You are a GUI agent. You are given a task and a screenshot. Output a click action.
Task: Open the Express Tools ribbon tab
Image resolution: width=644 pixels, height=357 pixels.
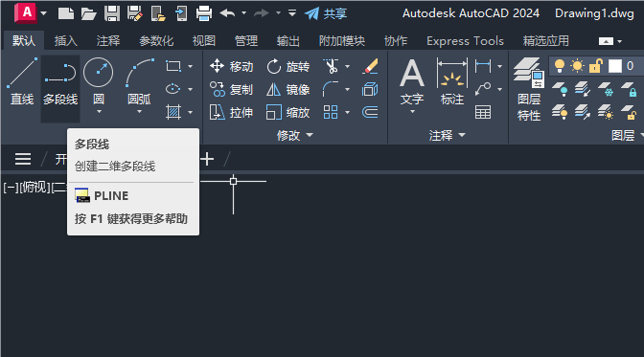[465, 40]
